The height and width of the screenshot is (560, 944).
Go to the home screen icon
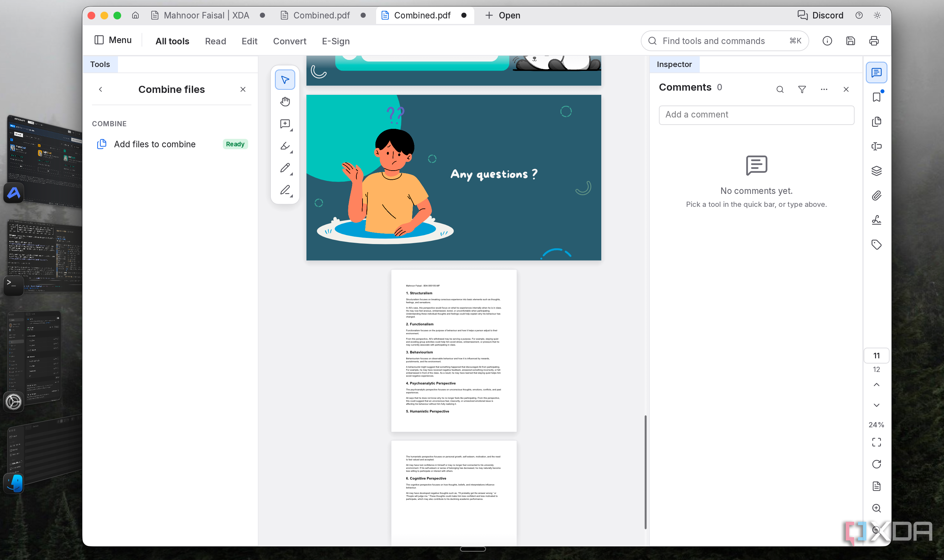[135, 16]
